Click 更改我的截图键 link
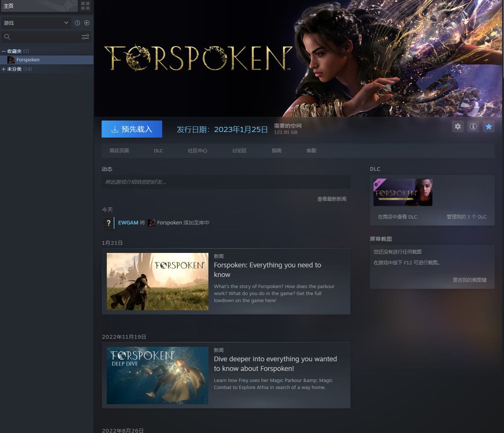The height and width of the screenshot is (433, 504). pyautogui.click(x=470, y=280)
